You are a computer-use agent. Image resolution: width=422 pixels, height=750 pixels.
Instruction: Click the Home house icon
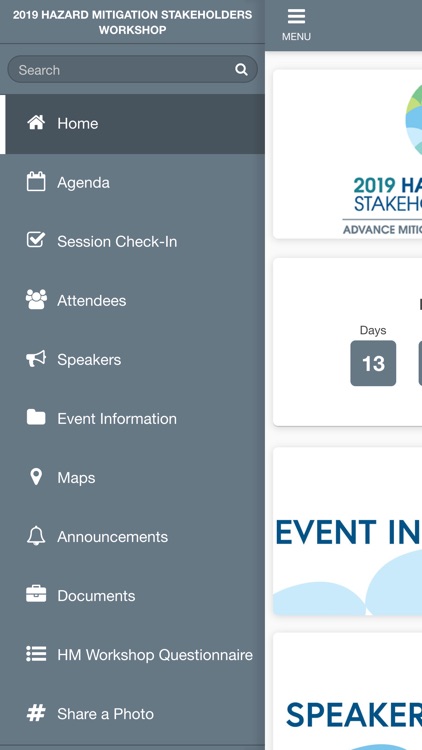(x=36, y=123)
